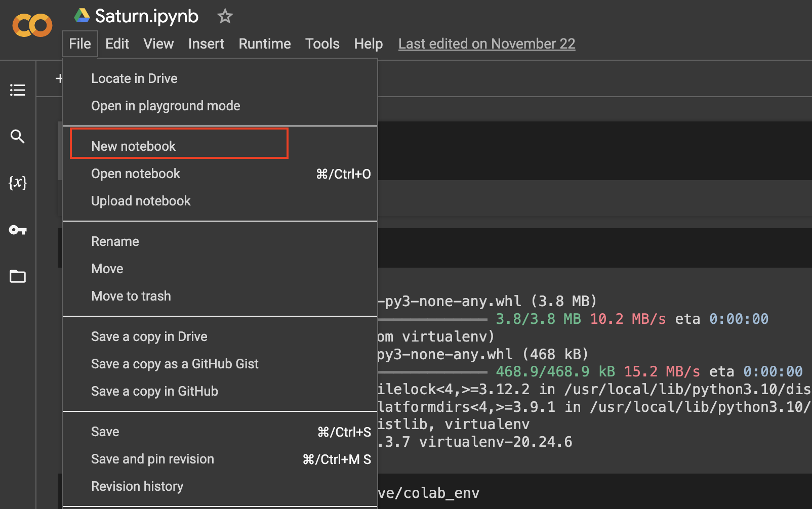Open the table of contents sidebar

tap(18, 90)
